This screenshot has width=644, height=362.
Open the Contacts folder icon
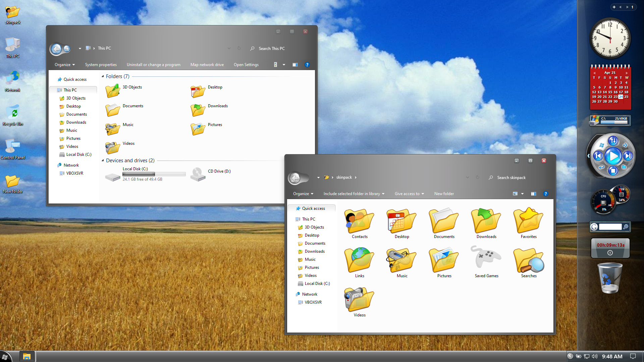pos(359,221)
